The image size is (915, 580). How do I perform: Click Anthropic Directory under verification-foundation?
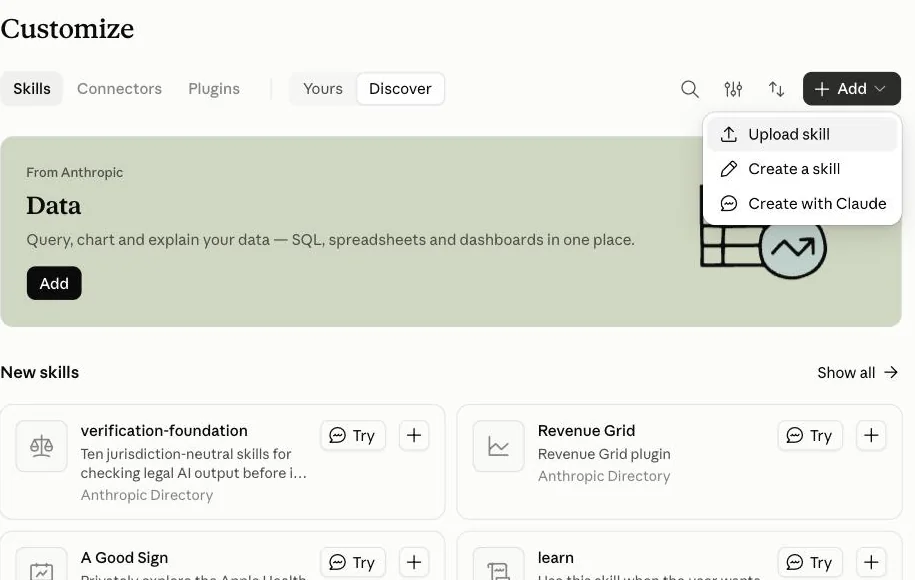147,495
